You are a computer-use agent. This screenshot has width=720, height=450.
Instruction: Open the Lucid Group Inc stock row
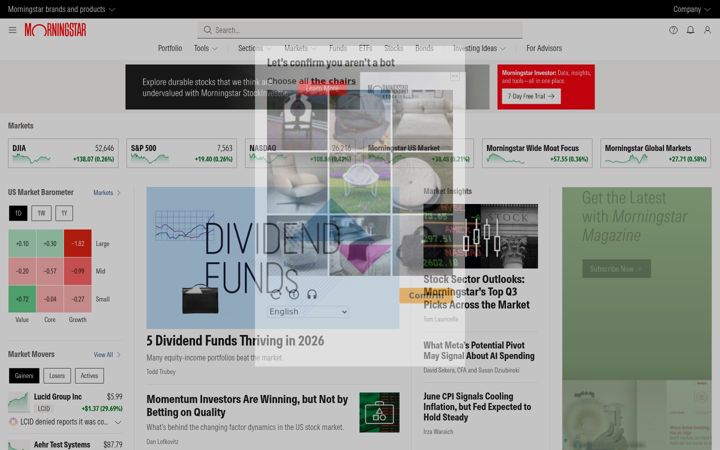pyautogui.click(x=65, y=402)
